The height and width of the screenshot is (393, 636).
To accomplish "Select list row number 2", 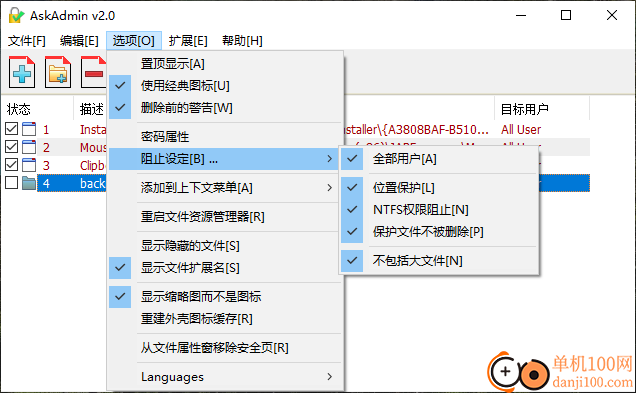I will point(46,147).
